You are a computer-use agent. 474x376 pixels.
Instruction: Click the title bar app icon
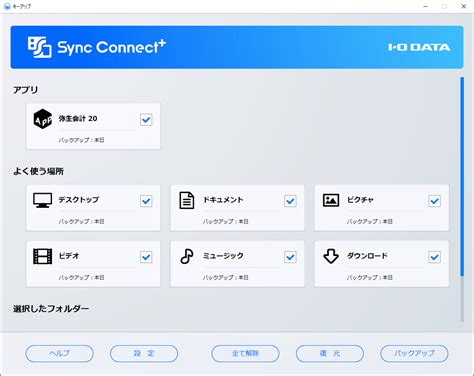[x=7, y=6]
